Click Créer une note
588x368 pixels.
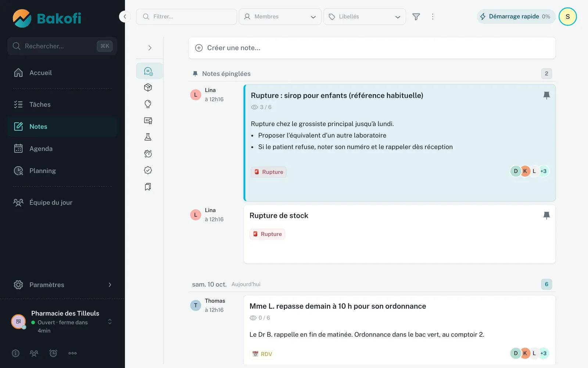click(x=372, y=48)
